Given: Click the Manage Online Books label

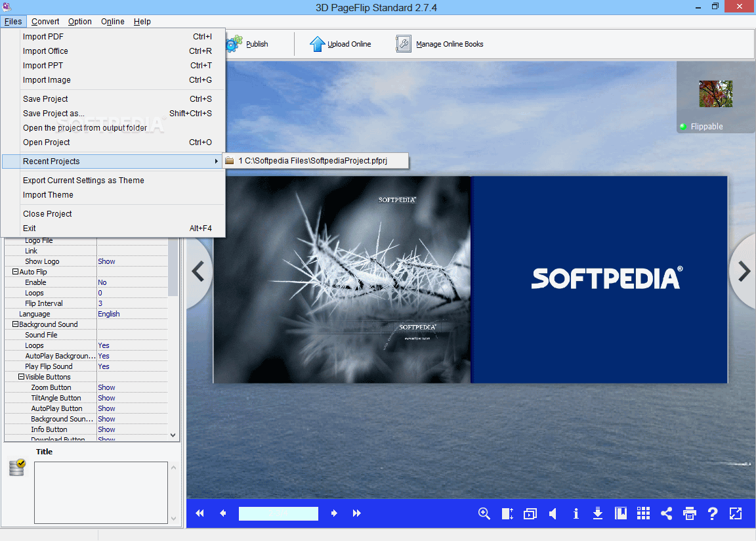Looking at the screenshot, I should tap(450, 44).
